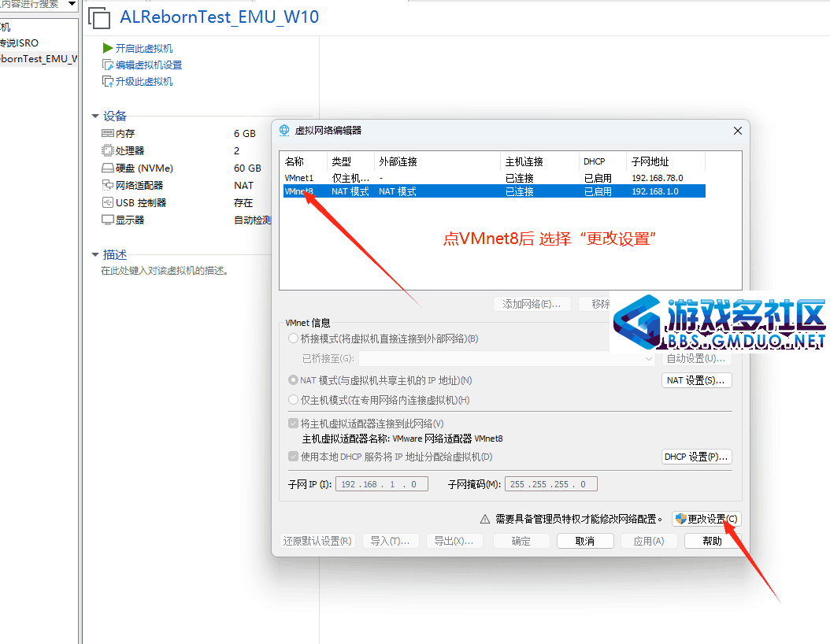Click the Host connection (主机连接) column header
The width and height of the screenshot is (830, 644).
click(539, 161)
